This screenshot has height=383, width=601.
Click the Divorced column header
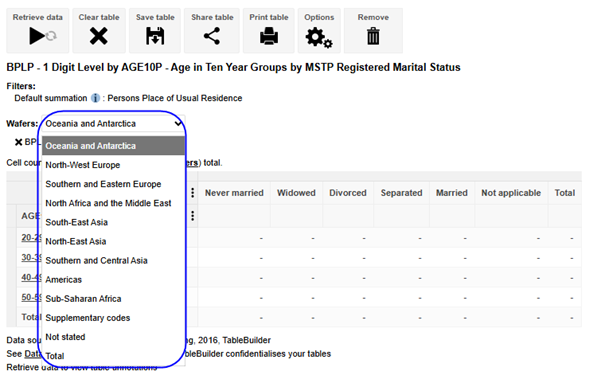pyautogui.click(x=348, y=193)
